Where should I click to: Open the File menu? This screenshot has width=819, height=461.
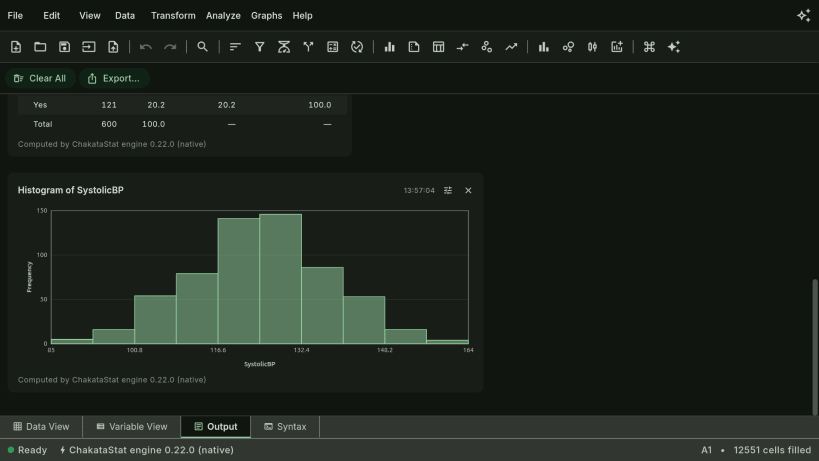point(15,16)
